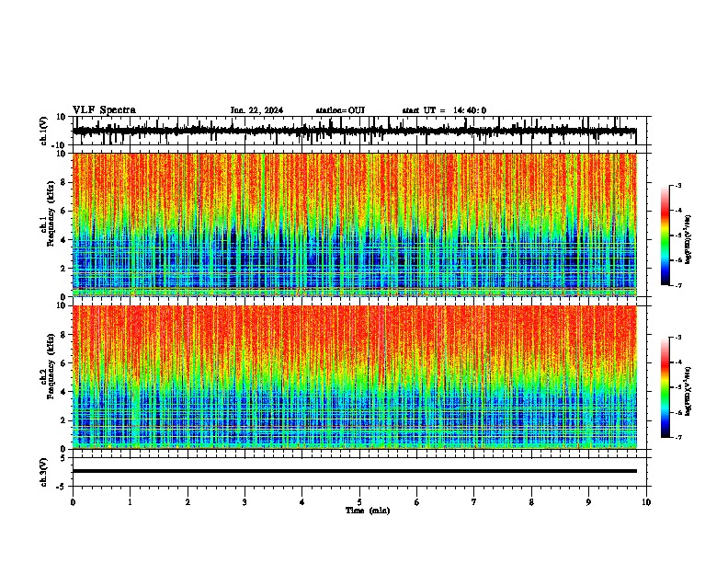Click inside the ch.2 spectrogram panel
The height and width of the screenshot is (563, 728).
point(355,377)
